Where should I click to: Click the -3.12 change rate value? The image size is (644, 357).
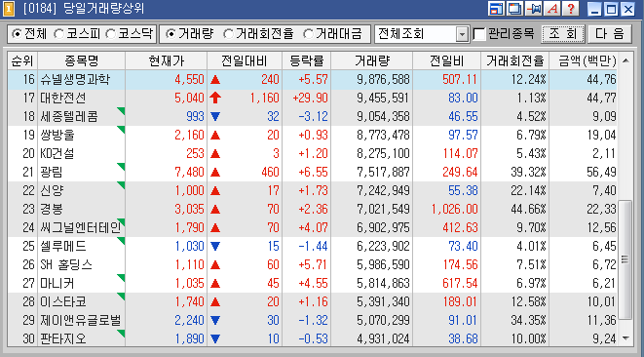313,116
